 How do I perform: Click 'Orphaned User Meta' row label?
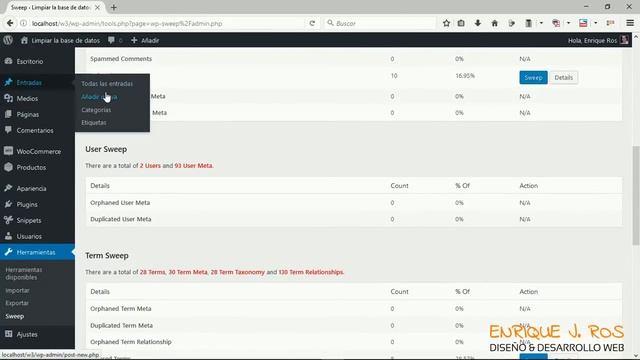[120, 202]
